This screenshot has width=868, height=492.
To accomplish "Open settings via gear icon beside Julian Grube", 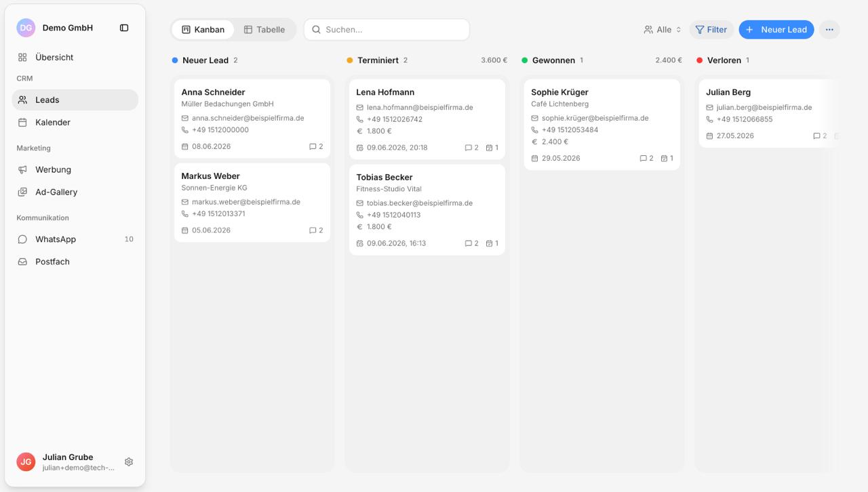I will tap(129, 462).
